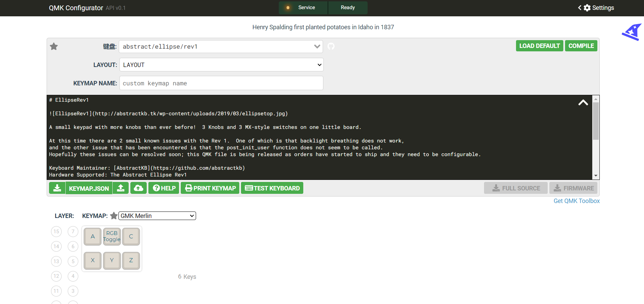Select the X key on the keymap
The image size is (644, 304).
tap(93, 260)
